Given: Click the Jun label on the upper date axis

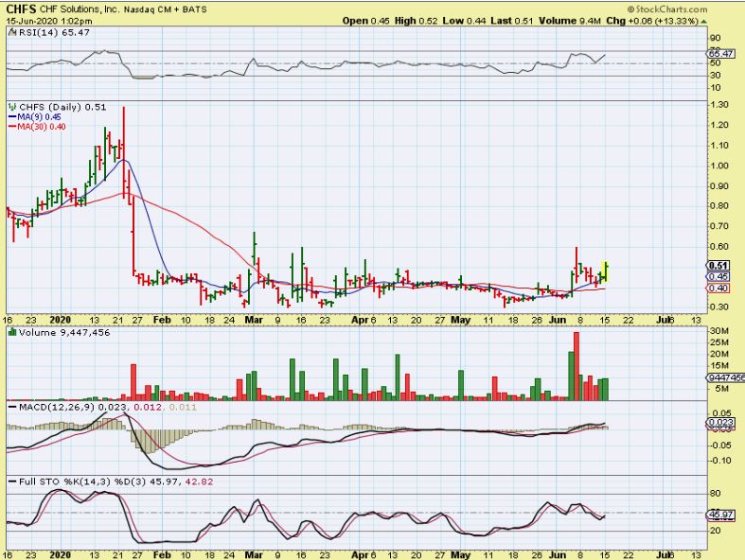Looking at the screenshot, I should tap(558, 320).
